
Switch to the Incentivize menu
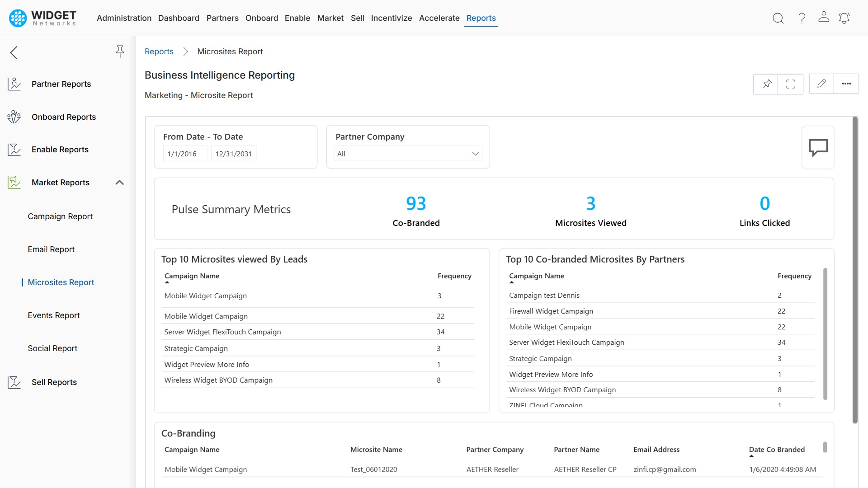coord(392,18)
